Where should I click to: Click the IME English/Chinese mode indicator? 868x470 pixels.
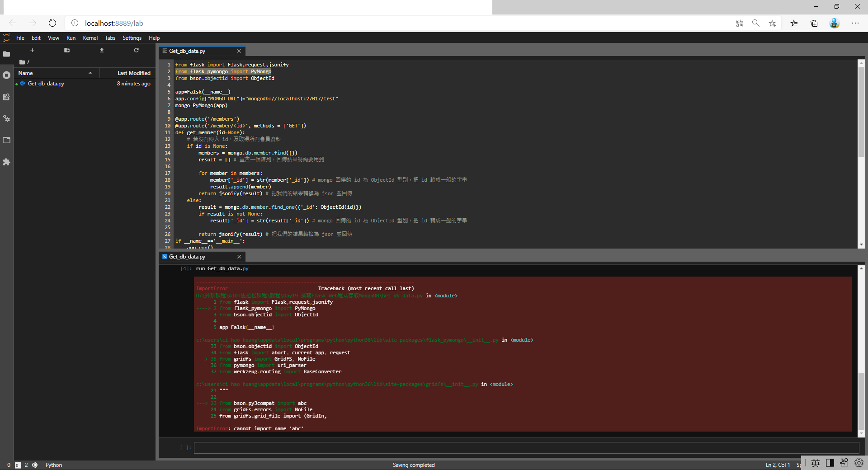click(x=816, y=463)
